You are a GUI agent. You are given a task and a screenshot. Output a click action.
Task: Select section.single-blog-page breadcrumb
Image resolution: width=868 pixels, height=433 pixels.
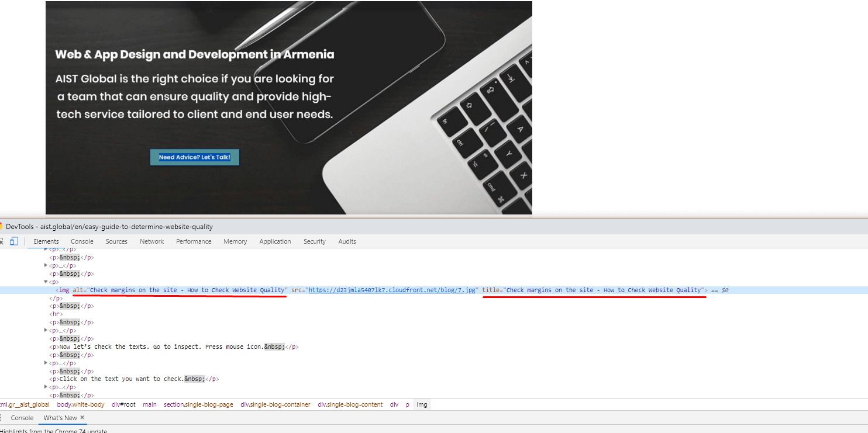pyautogui.click(x=198, y=404)
